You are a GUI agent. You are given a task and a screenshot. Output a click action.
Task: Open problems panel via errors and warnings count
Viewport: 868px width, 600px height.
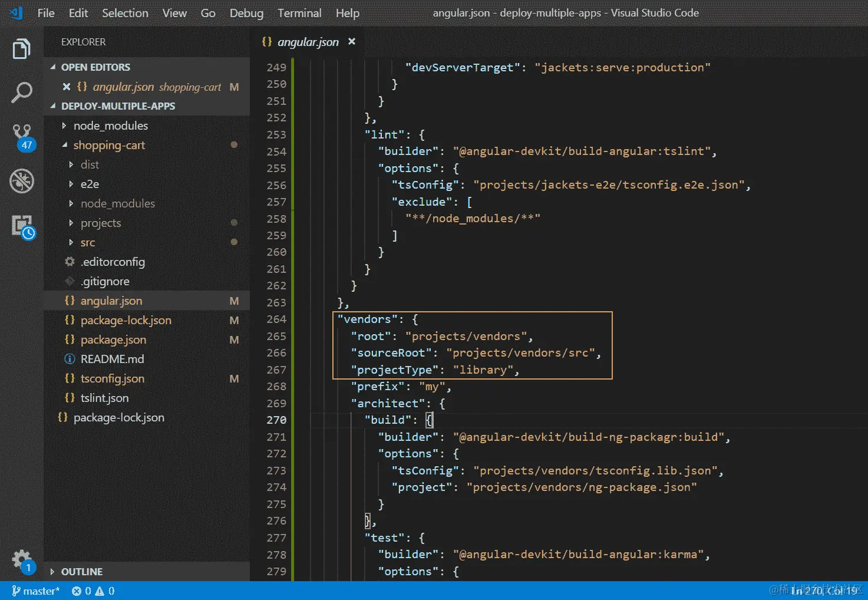tap(93, 591)
